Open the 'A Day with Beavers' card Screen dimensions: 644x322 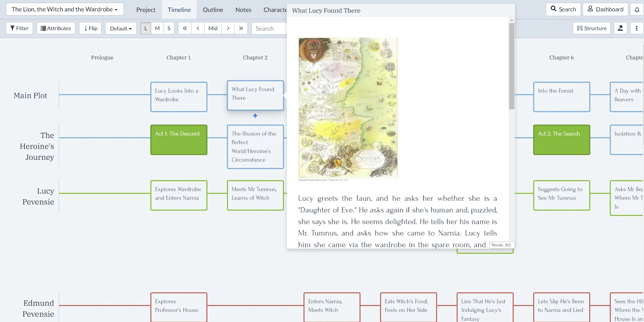tap(627, 97)
